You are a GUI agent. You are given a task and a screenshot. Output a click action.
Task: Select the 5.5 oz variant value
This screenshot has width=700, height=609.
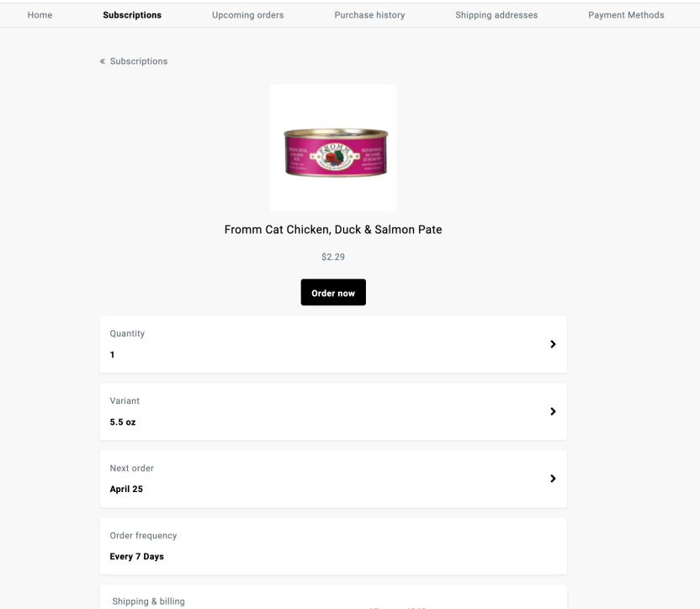coord(123,422)
